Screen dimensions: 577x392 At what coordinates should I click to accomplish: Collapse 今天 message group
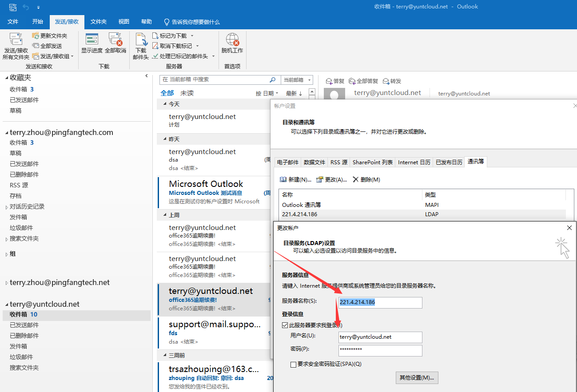point(164,104)
